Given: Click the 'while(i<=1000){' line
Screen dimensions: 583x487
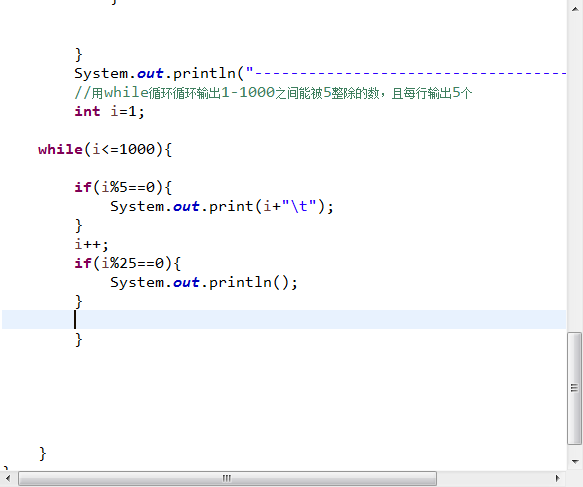Looking at the screenshot, I should (105, 149).
